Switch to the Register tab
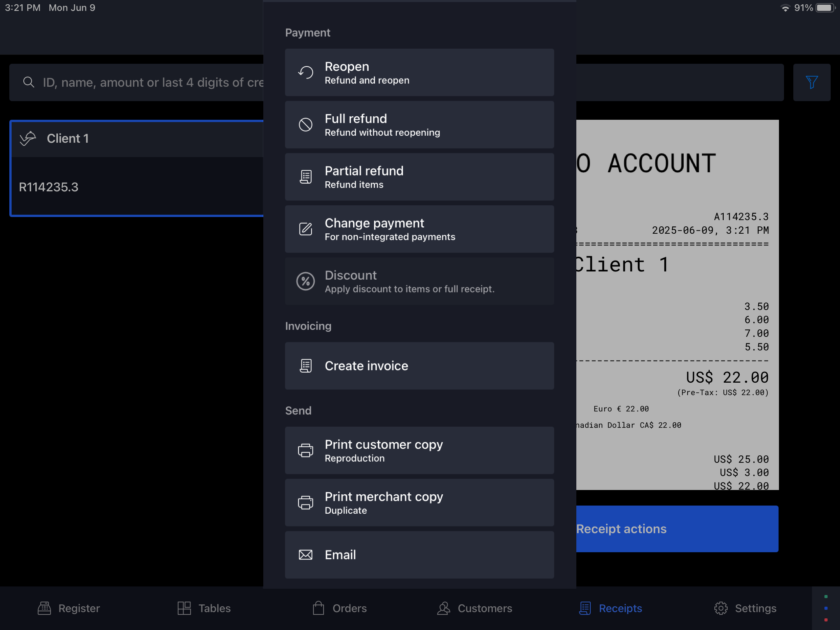Image resolution: width=840 pixels, height=630 pixels. (x=69, y=608)
